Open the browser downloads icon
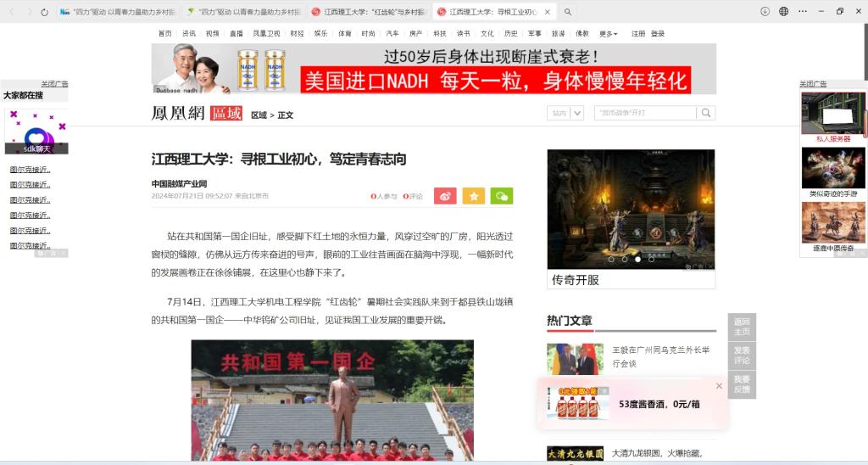Screen dimensions: 868x465 [765, 12]
